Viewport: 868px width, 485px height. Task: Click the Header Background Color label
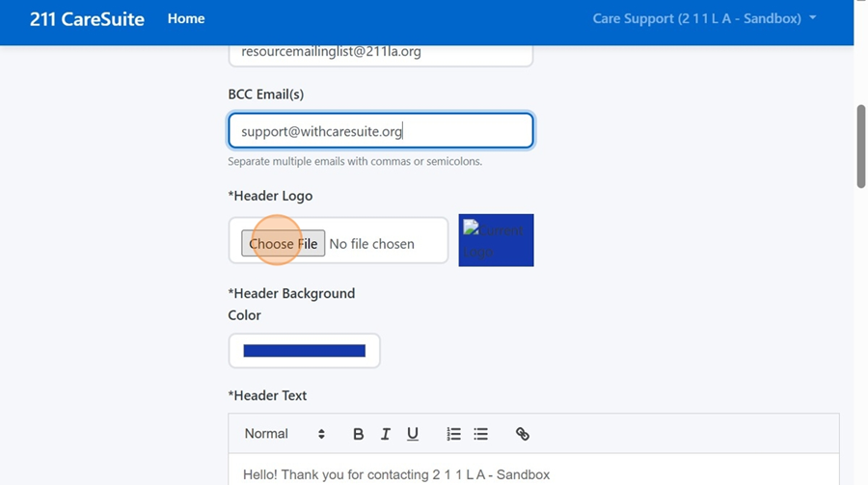291,304
